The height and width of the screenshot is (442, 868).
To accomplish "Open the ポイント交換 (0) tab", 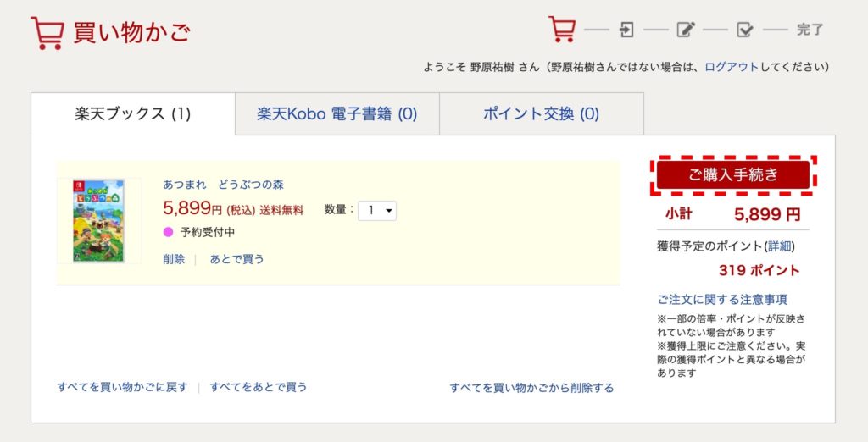I will [541, 113].
